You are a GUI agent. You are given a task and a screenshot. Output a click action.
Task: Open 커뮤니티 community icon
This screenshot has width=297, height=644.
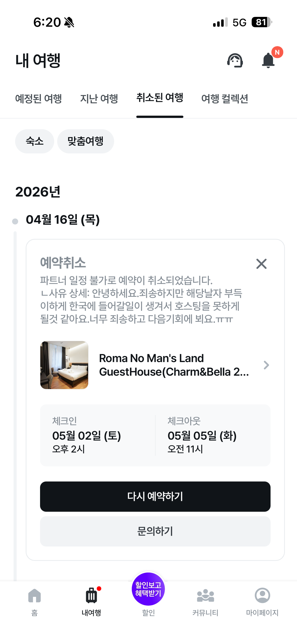[x=205, y=596]
